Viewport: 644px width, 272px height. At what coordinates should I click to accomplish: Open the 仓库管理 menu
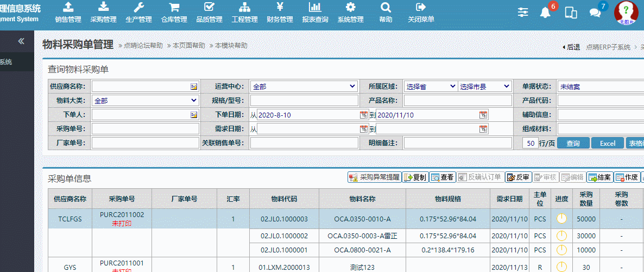[x=174, y=13]
